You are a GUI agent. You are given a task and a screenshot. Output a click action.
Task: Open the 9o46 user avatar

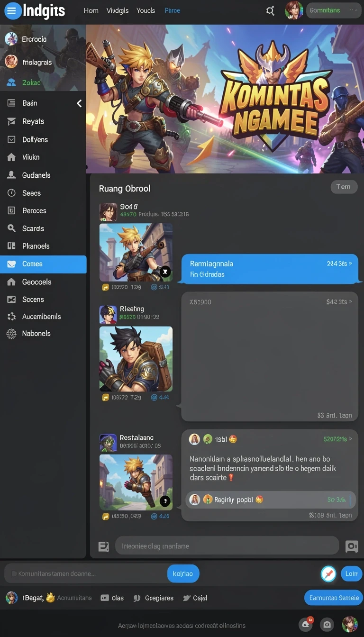(x=108, y=212)
